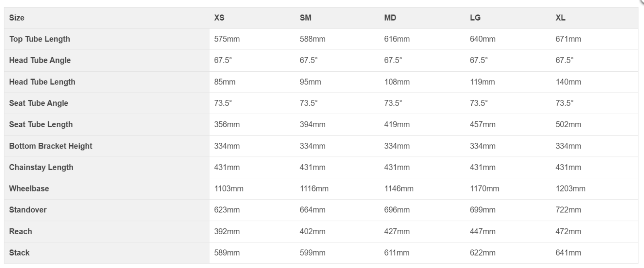Click the Standover row label

tap(28, 210)
